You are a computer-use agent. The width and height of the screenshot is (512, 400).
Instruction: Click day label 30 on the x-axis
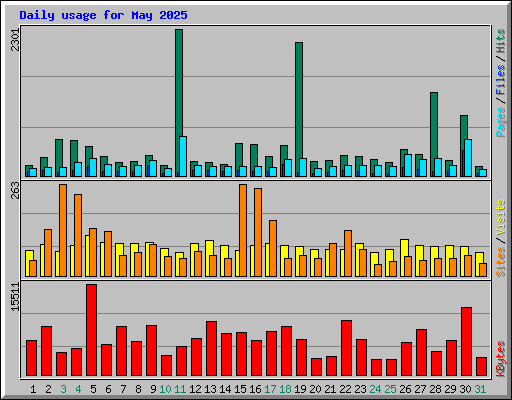click(465, 389)
